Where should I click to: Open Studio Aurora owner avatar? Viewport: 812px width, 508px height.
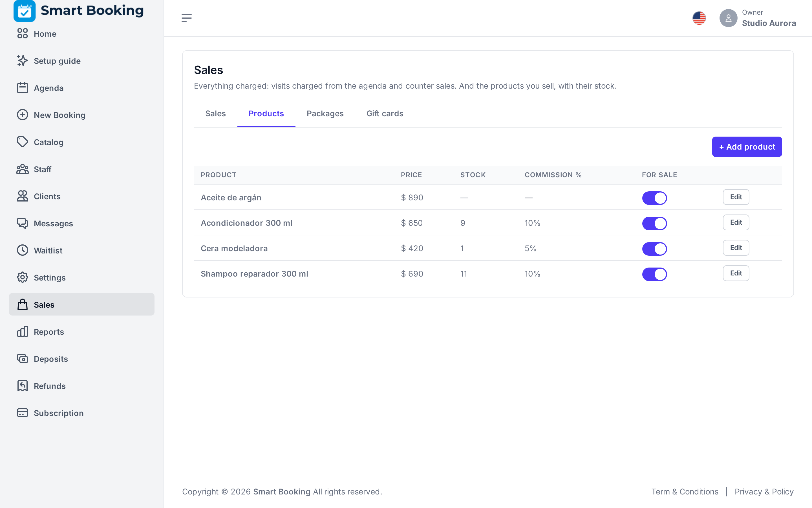pyautogui.click(x=728, y=18)
